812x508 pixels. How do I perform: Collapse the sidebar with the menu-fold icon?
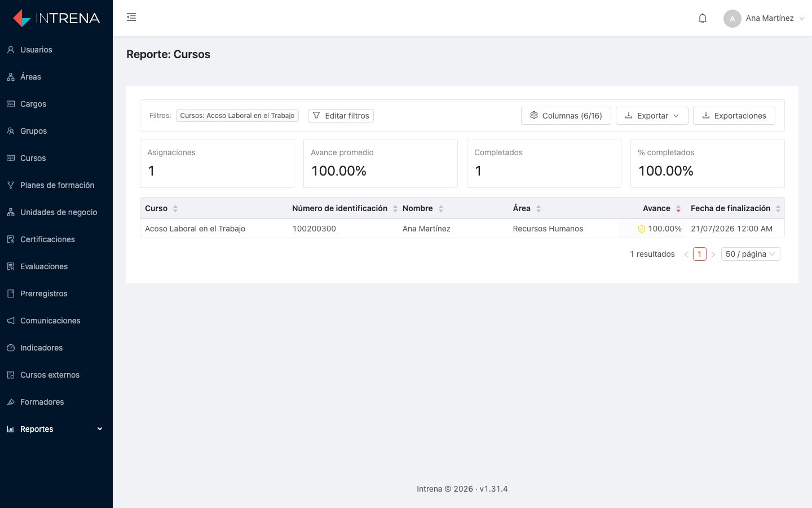point(131,17)
